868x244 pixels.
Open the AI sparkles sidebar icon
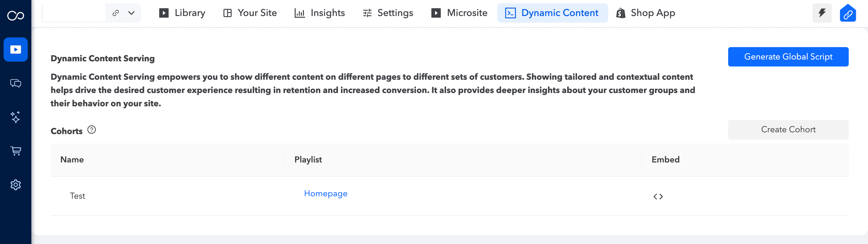tap(15, 117)
